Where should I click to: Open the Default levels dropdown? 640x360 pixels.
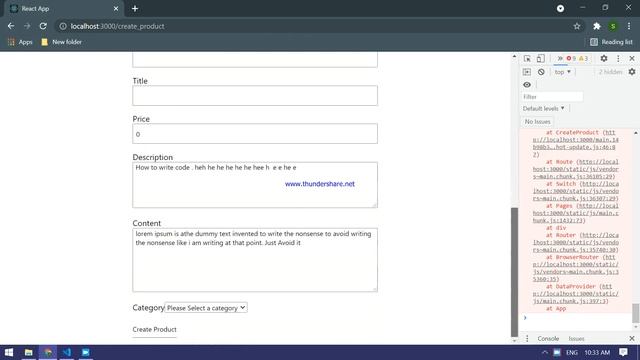pos(543,109)
